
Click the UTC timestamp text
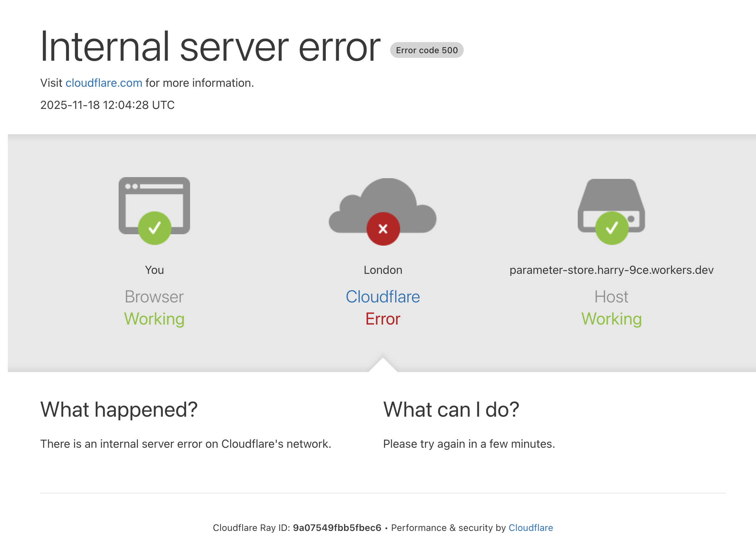(107, 105)
